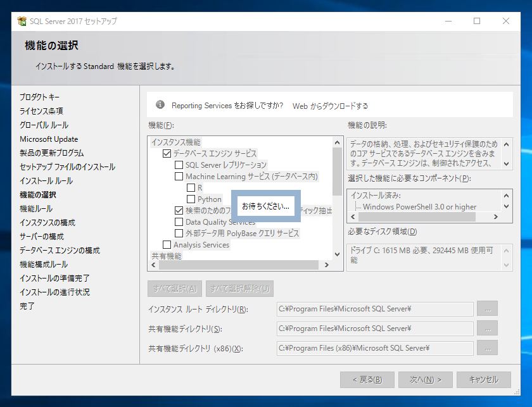Click the SQL Server setup title bar icon
The height and width of the screenshot is (407, 532).
tap(22, 21)
